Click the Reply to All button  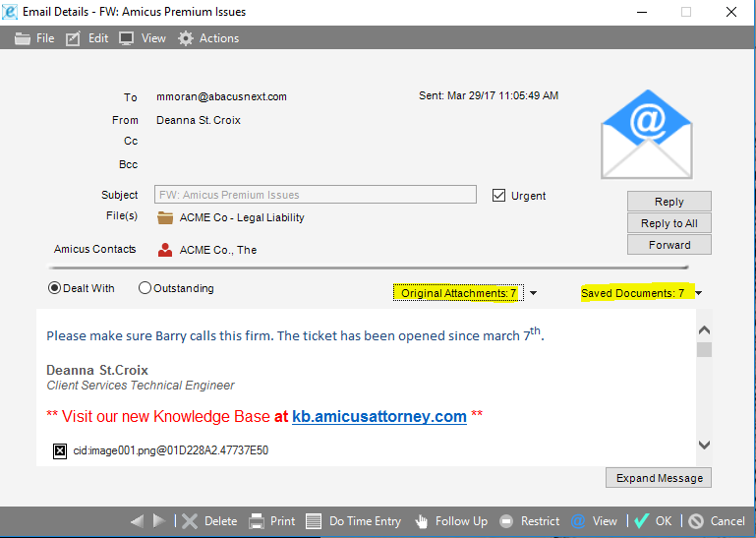coord(669,223)
